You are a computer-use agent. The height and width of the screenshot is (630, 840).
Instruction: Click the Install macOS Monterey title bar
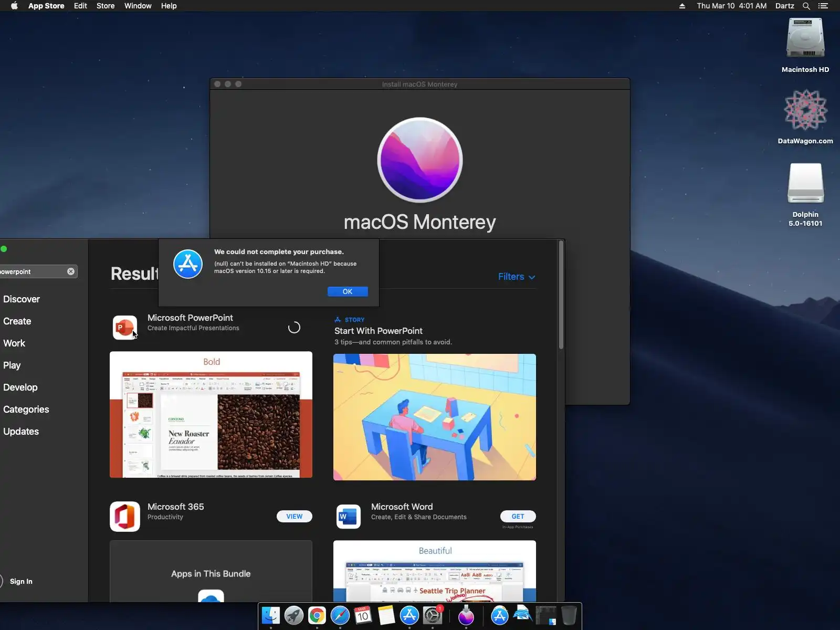tap(420, 84)
